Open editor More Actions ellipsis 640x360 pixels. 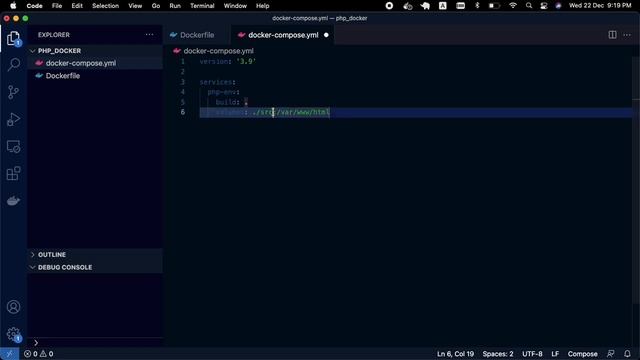point(627,35)
